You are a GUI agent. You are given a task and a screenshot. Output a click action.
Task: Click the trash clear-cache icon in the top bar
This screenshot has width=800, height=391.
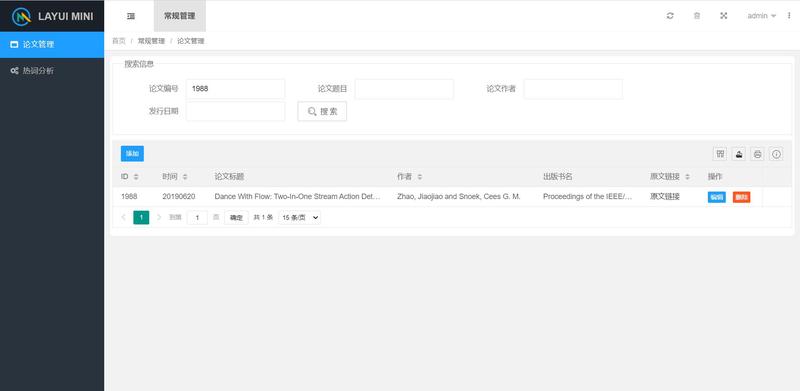click(x=696, y=16)
